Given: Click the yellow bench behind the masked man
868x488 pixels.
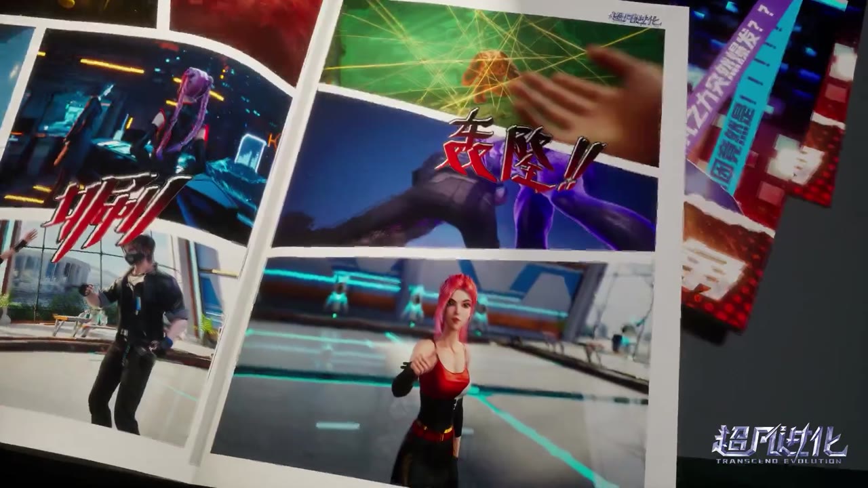Looking at the screenshot, I should 76,323.
